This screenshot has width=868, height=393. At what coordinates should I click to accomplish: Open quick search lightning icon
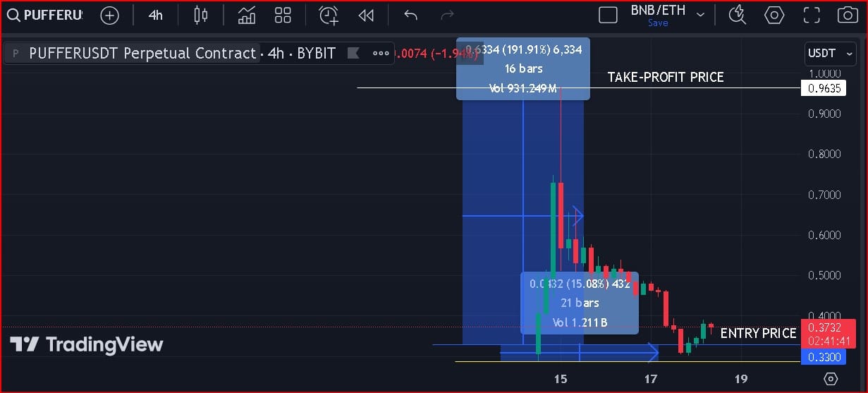pos(738,15)
